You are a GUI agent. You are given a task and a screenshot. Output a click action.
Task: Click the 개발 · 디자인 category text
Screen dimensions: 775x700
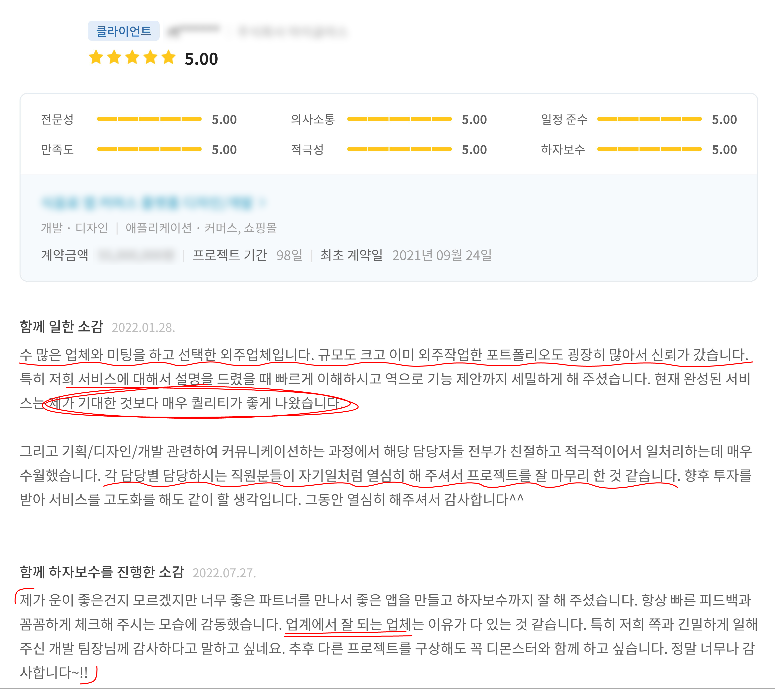(74, 228)
